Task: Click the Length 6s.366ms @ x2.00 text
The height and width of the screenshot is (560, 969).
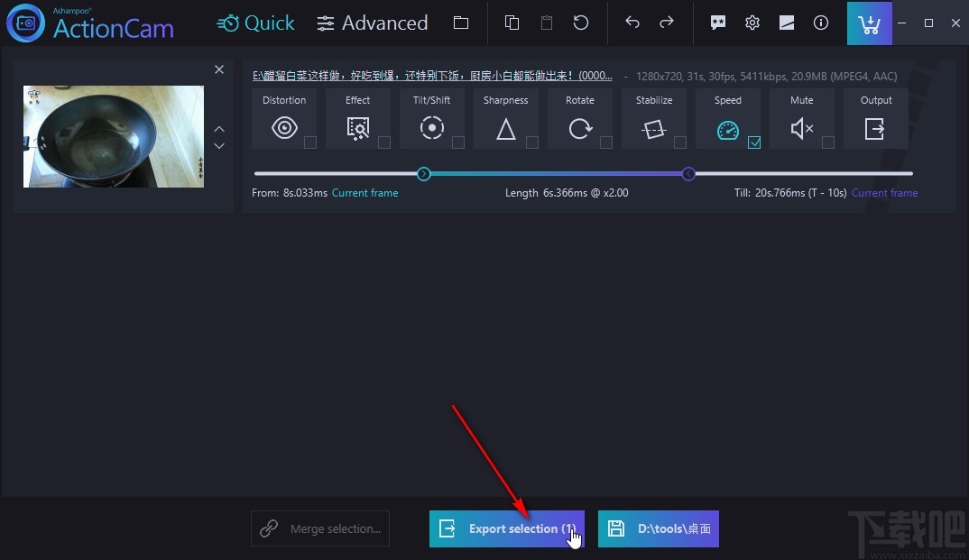Action: (567, 193)
